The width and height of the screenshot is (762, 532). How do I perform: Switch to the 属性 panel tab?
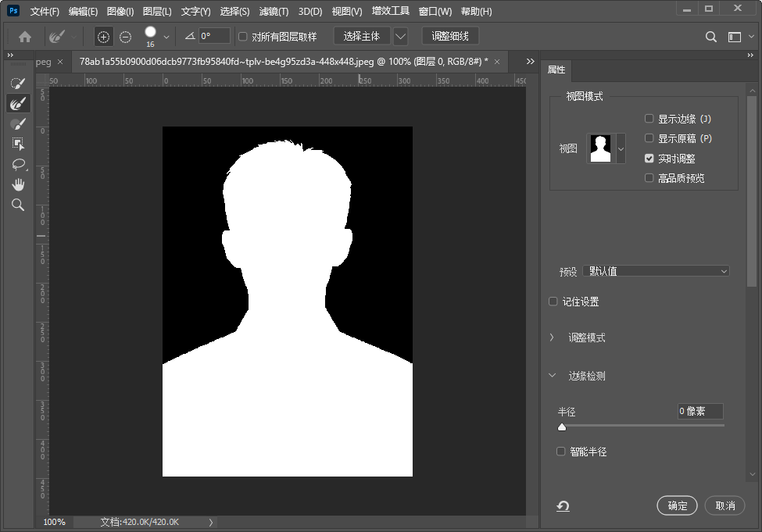point(556,70)
